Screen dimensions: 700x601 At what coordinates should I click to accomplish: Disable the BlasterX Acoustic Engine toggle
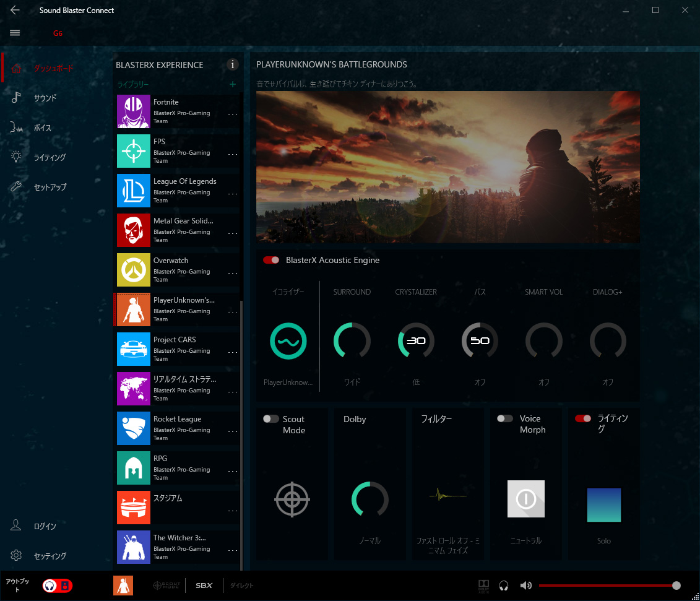(x=271, y=260)
